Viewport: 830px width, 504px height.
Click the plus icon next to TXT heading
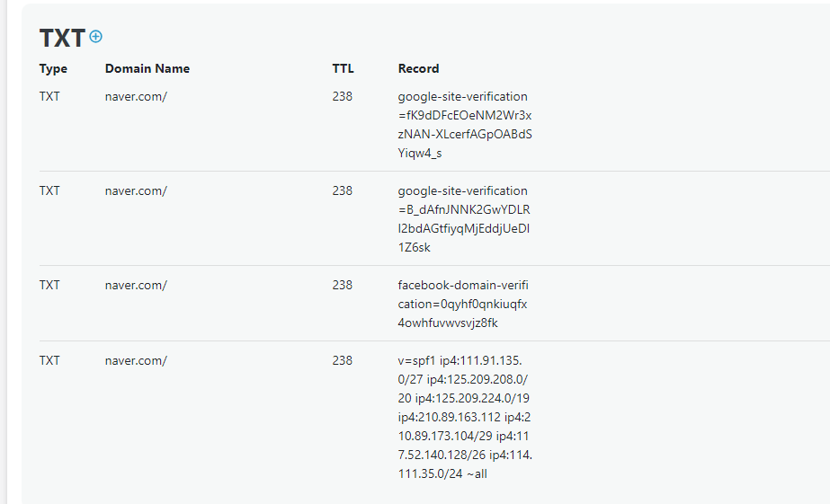click(96, 37)
